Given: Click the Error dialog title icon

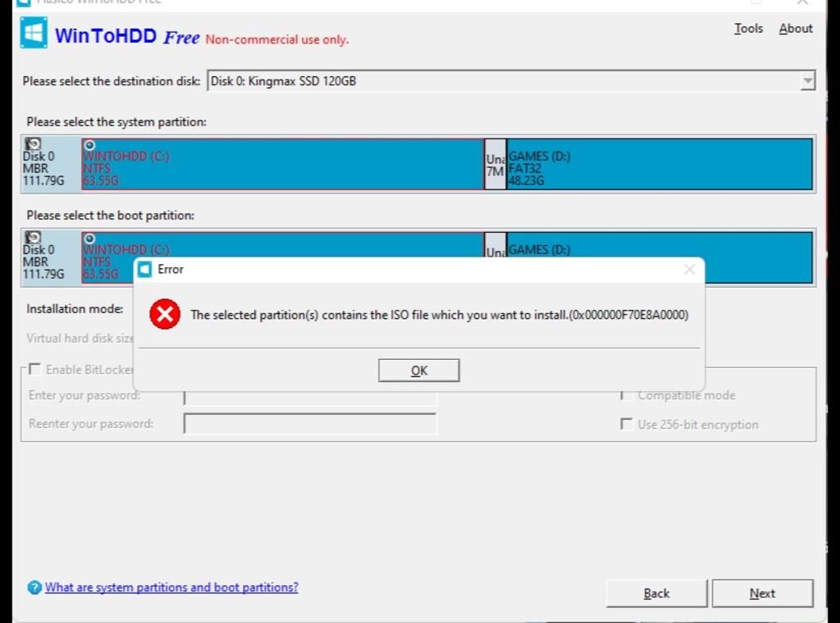Looking at the screenshot, I should pos(144,269).
